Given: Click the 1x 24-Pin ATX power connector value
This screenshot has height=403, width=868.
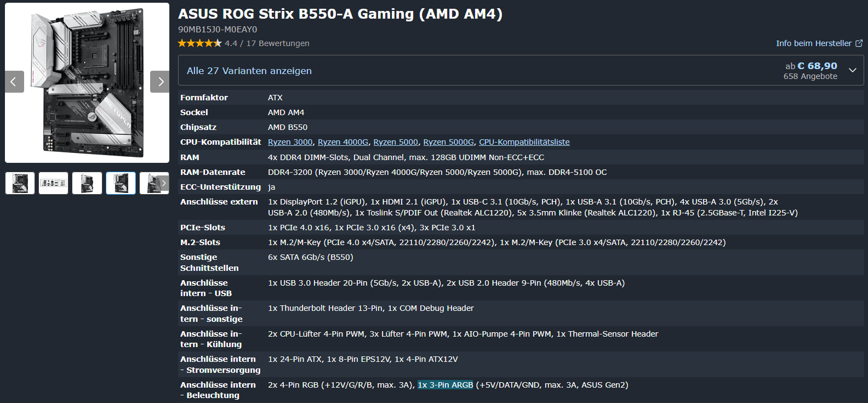Looking at the screenshot, I should [x=295, y=359].
